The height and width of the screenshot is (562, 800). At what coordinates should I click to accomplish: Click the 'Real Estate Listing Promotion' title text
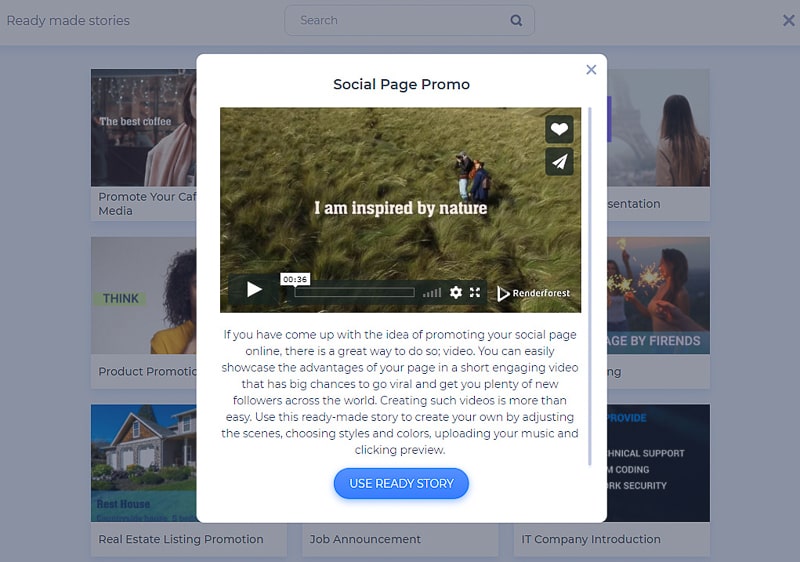pos(181,539)
